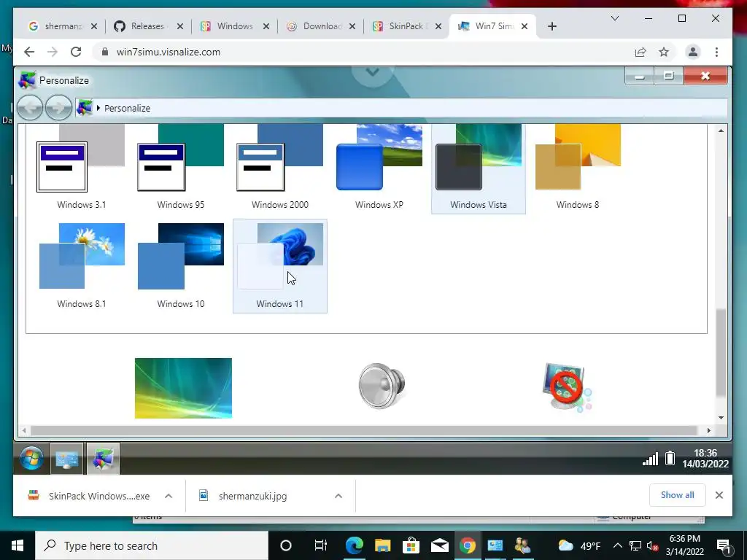The height and width of the screenshot is (560, 747).
Task: Expand the Personalize breadcrumb arrow
Action: [98, 108]
